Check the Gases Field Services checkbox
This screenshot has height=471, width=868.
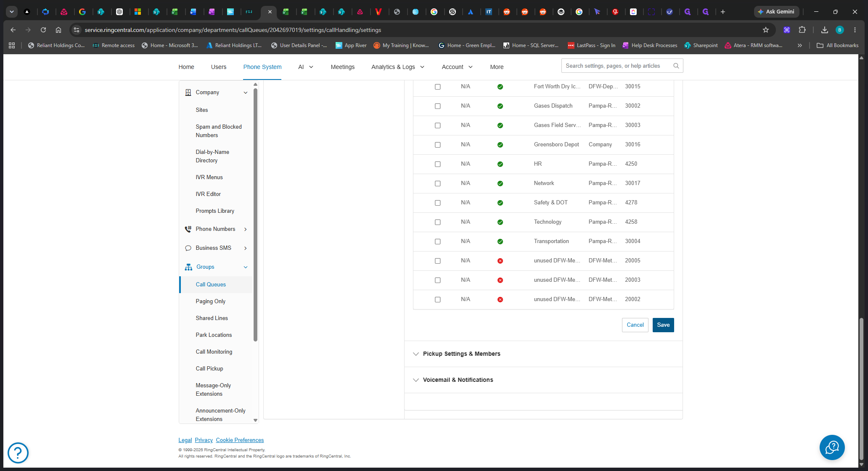pyautogui.click(x=438, y=125)
